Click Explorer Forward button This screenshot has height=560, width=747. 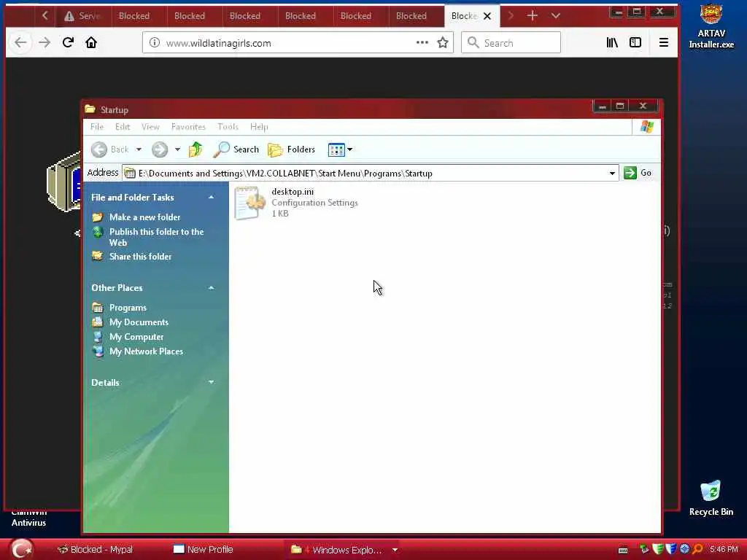[x=160, y=149]
